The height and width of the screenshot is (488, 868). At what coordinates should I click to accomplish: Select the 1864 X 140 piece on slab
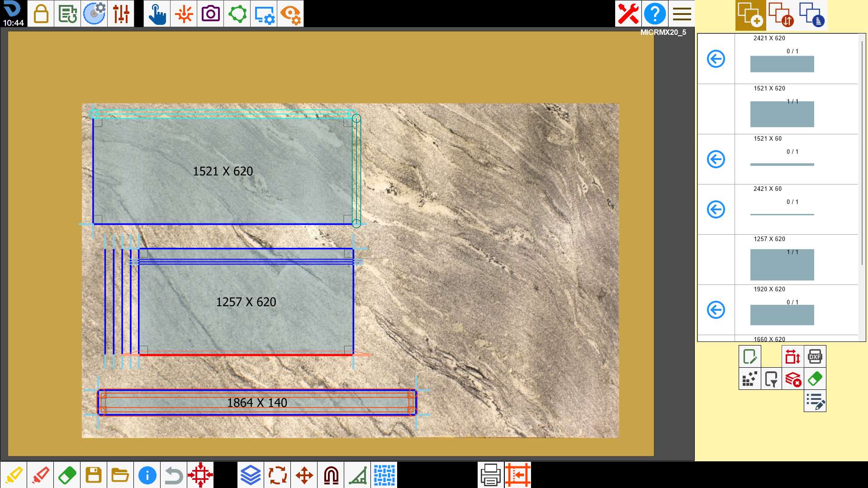(257, 403)
